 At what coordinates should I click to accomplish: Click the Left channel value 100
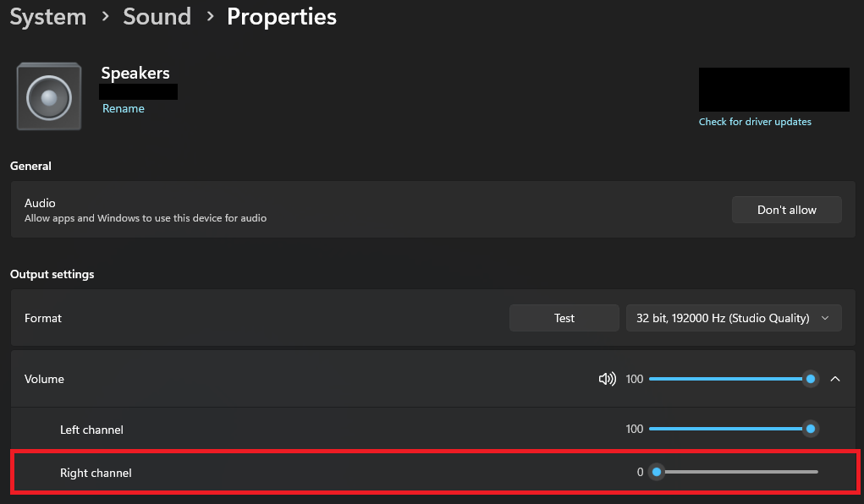pyautogui.click(x=635, y=429)
